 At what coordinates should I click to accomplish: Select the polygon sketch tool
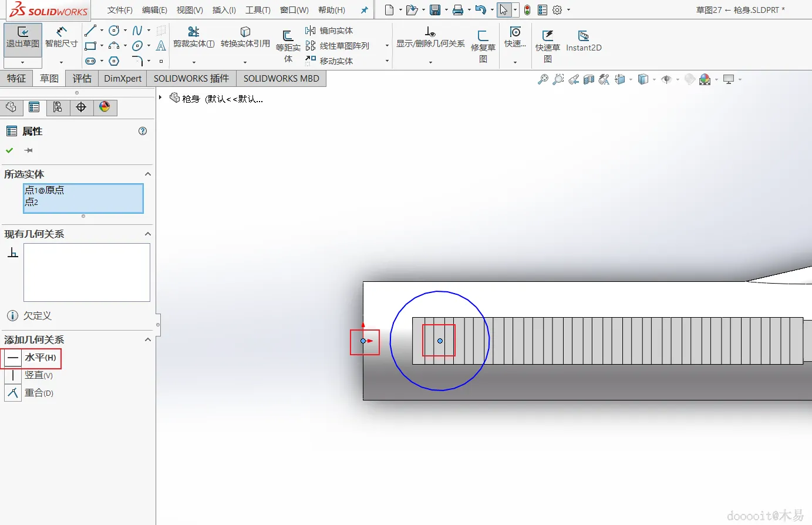[114, 61]
